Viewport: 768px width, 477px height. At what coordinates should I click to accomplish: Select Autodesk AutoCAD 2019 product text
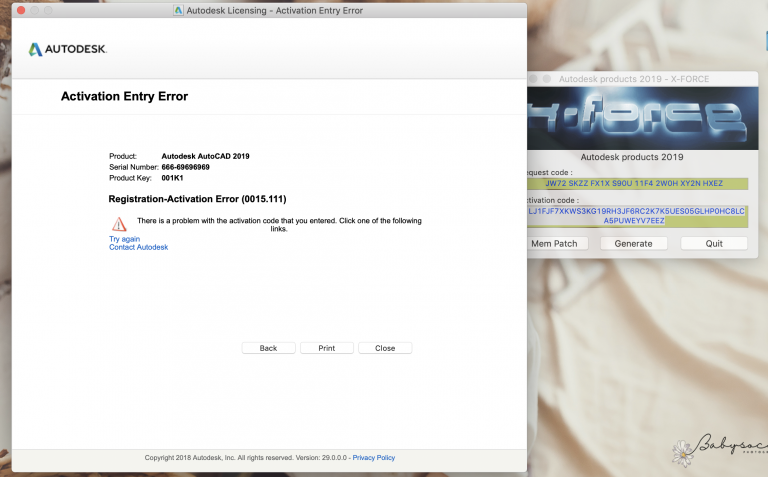(205, 156)
